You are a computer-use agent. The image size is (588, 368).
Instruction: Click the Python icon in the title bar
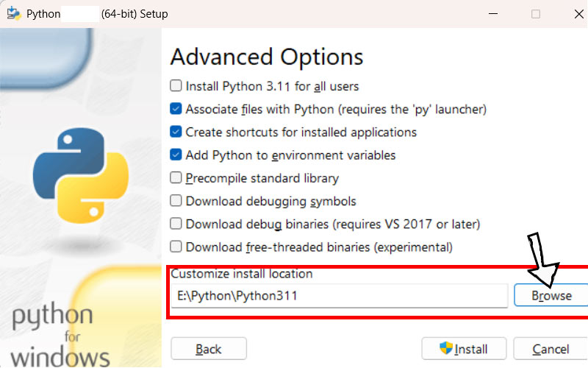point(12,14)
